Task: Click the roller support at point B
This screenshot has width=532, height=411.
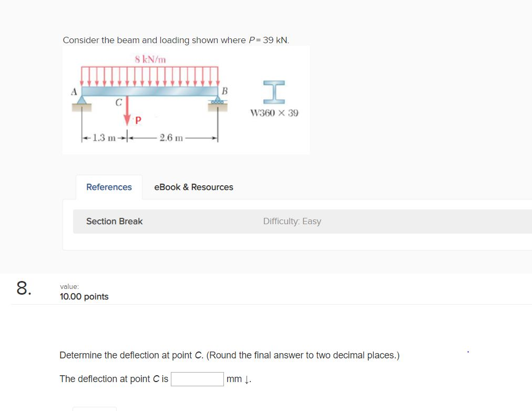Action: click(x=218, y=100)
